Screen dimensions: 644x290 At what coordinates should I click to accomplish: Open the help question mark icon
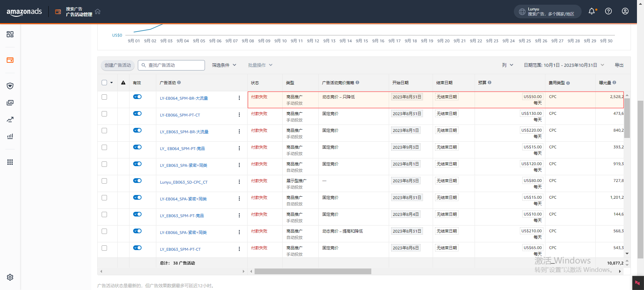(x=608, y=11)
